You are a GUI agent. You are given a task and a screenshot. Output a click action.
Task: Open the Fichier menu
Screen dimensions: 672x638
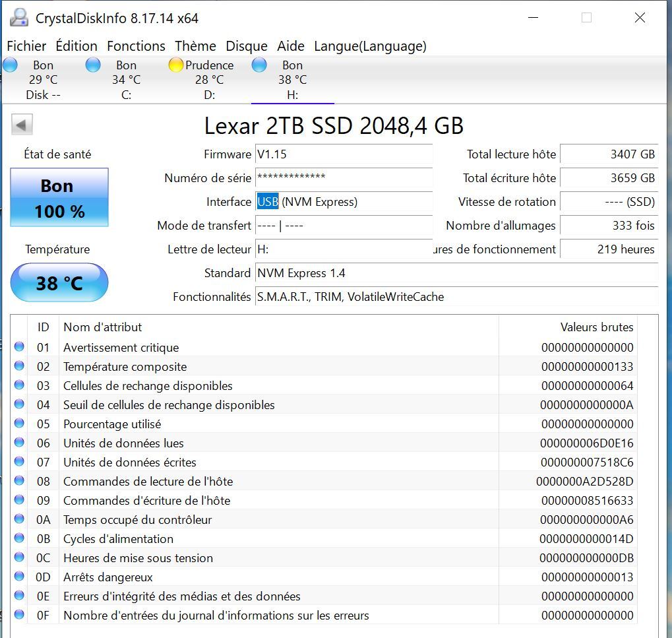[x=26, y=46]
